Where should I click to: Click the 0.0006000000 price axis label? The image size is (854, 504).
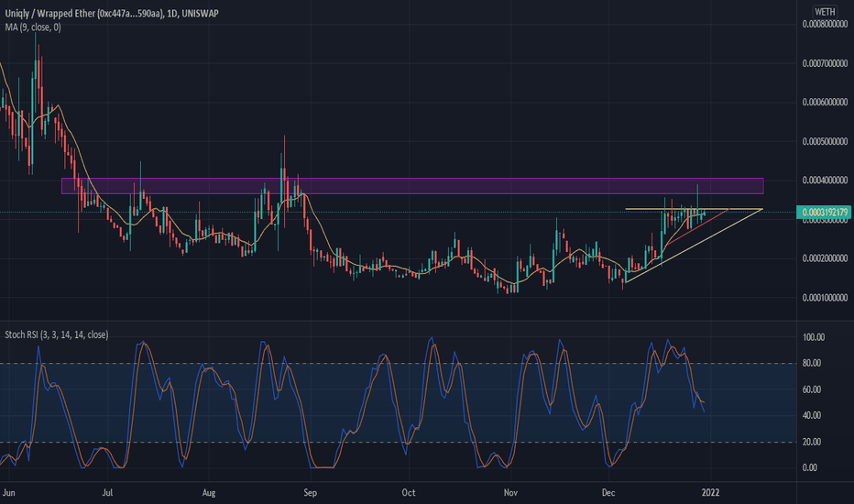click(825, 102)
